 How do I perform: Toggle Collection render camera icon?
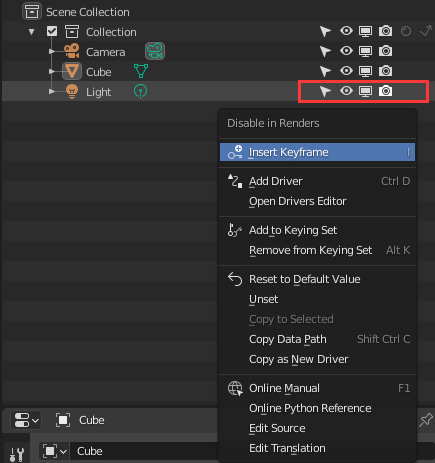(385, 31)
